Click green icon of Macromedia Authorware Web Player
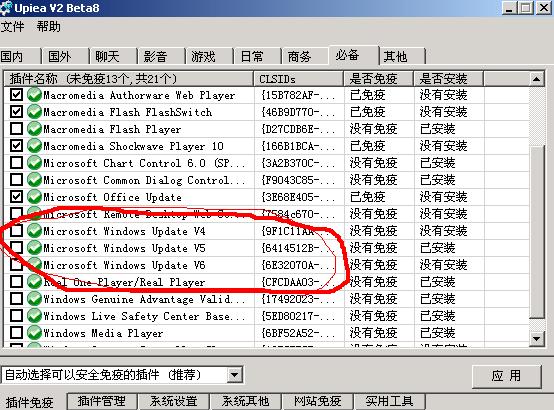 point(34,95)
